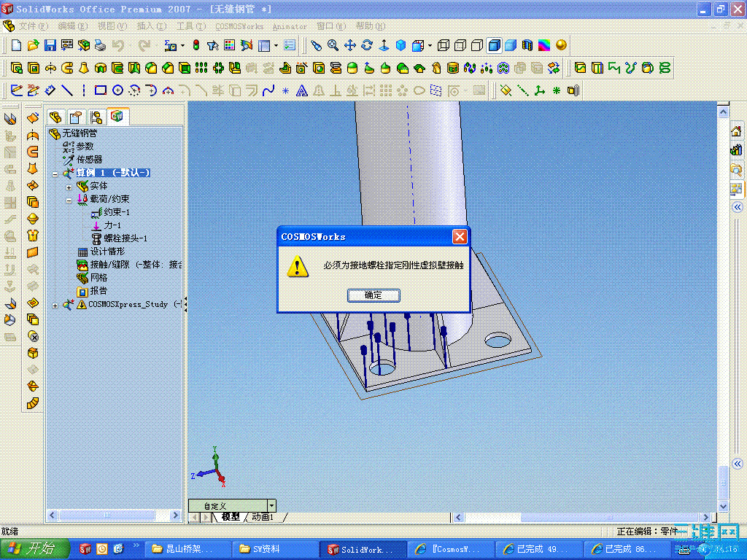The height and width of the screenshot is (560, 747).
Task: Open the 文件 menu
Action: [34, 26]
